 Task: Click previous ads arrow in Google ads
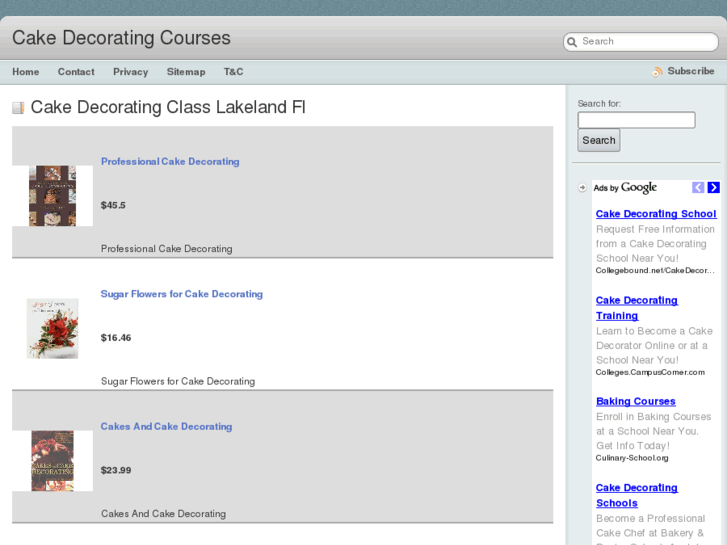tap(698, 187)
